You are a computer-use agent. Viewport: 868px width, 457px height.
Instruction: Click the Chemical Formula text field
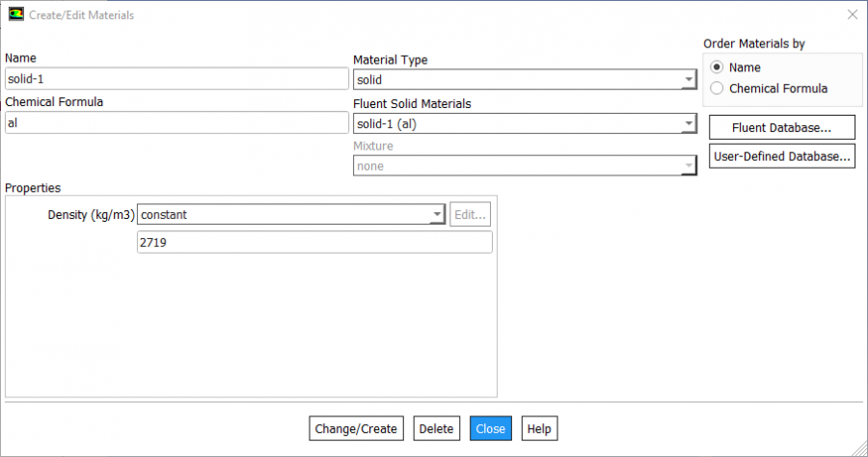[x=176, y=122]
